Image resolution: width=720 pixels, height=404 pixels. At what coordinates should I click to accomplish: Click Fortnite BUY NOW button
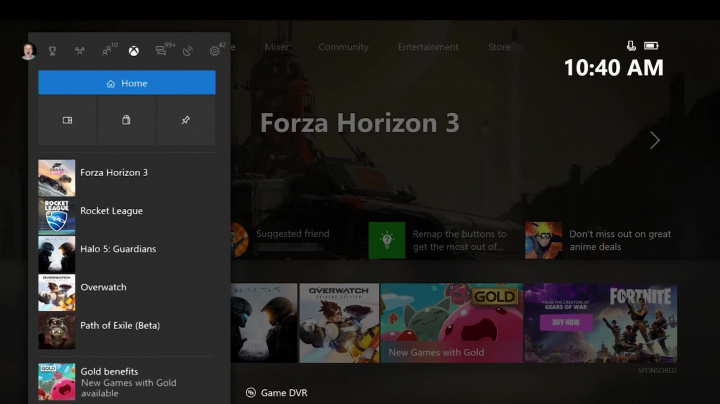tap(566, 322)
